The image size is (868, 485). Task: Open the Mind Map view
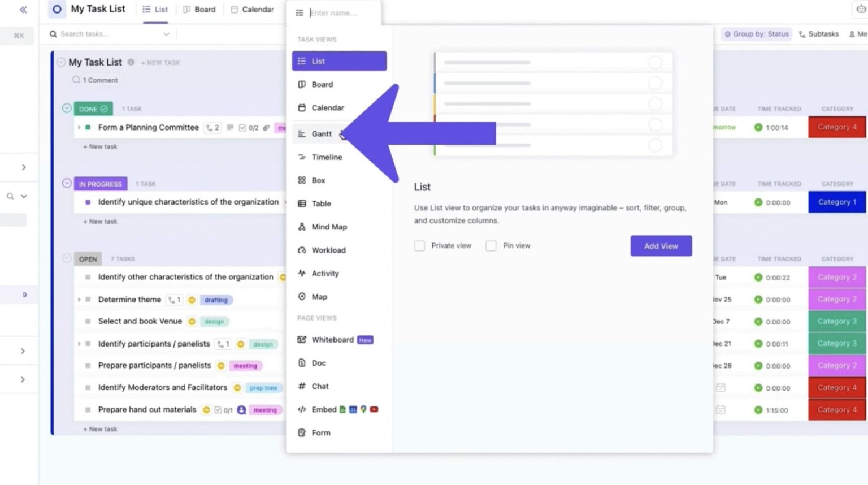[x=329, y=227]
